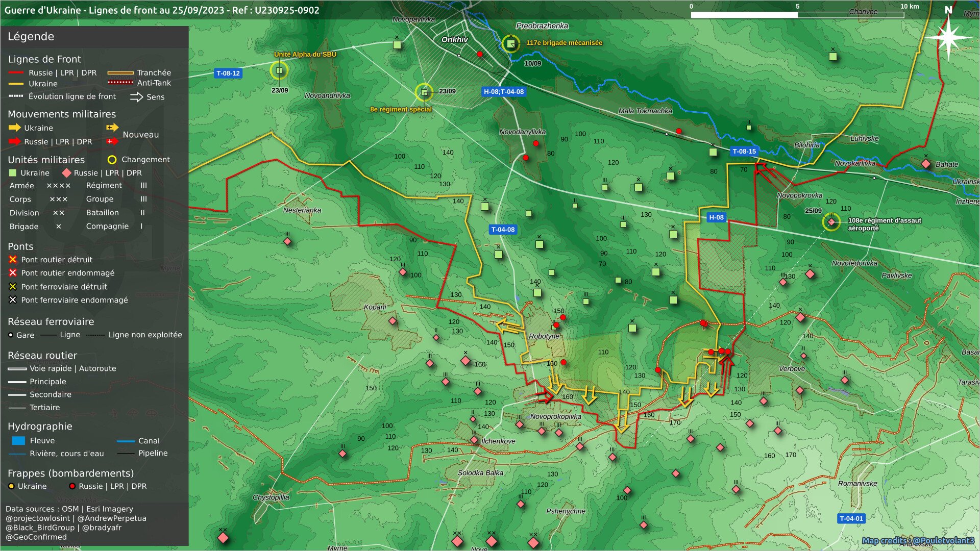Click the destroyed rail bridge legend icon
This screenshot has width=980, height=551.
[13, 287]
